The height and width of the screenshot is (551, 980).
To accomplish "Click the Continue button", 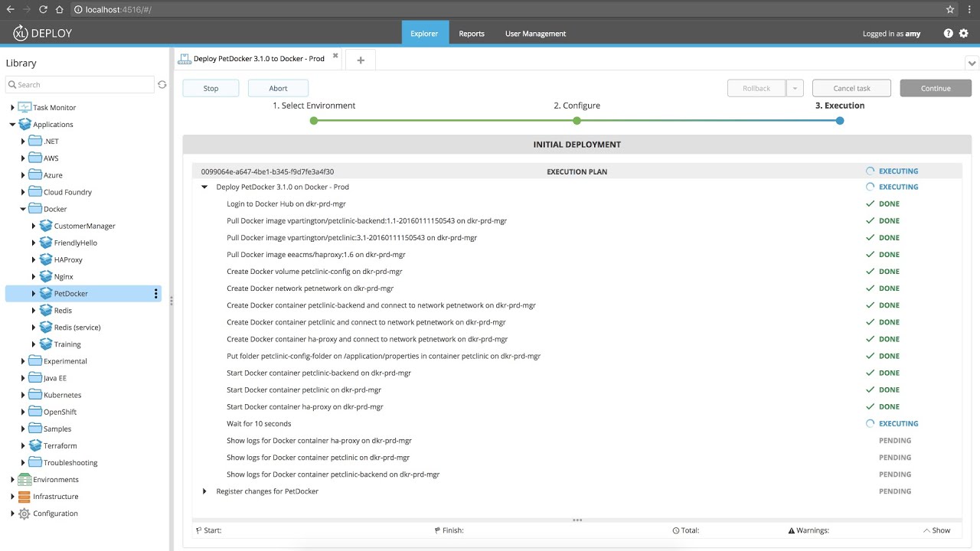I will pyautogui.click(x=936, y=88).
